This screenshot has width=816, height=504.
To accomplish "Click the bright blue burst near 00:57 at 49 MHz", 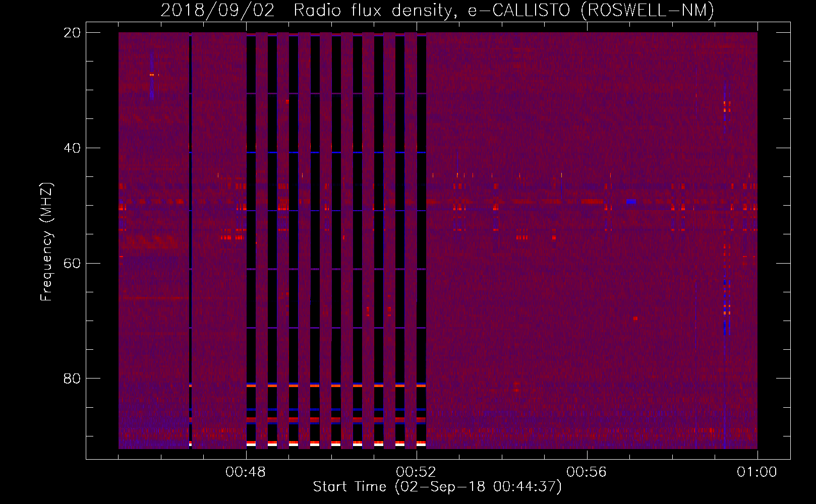I will point(631,202).
